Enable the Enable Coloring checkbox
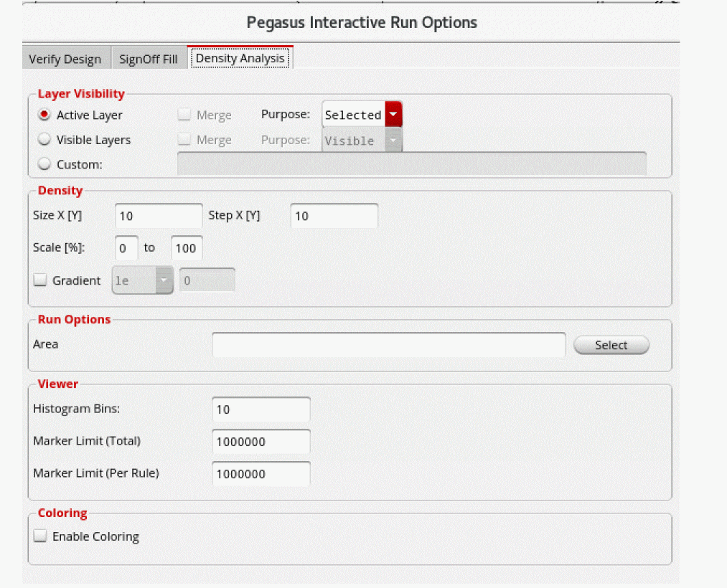This screenshot has height=588, width=727. [x=40, y=536]
